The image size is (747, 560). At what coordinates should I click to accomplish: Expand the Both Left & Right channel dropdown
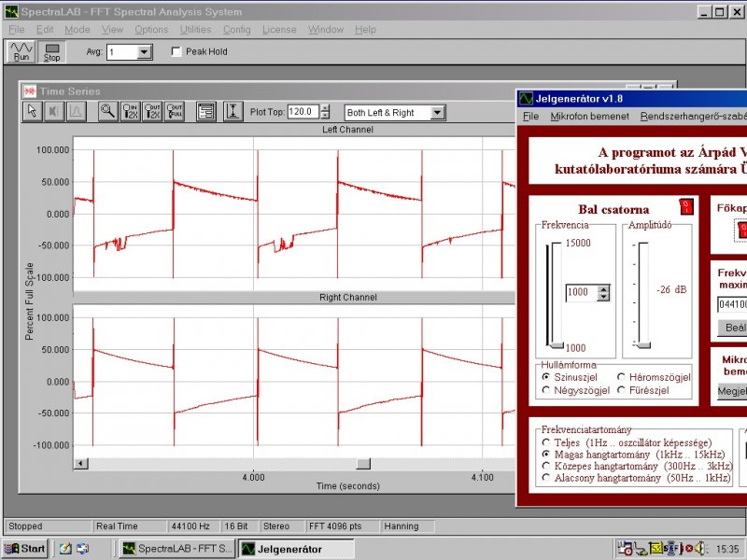click(437, 113)
